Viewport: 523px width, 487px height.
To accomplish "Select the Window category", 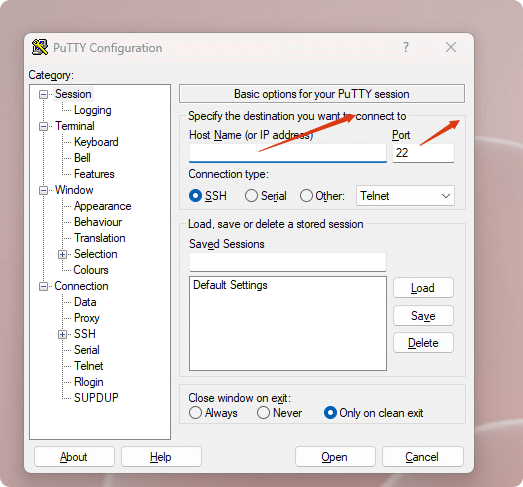I will 74,190.
